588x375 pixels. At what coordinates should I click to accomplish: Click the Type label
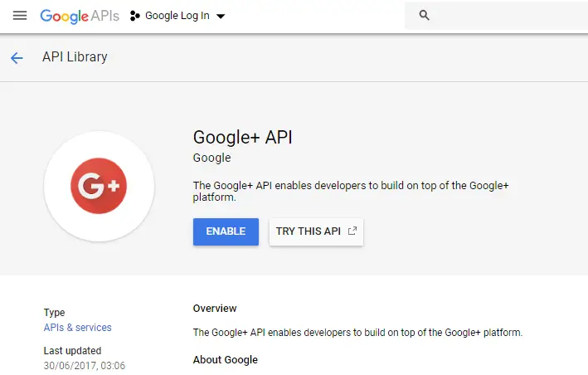[x=55, y=313]
